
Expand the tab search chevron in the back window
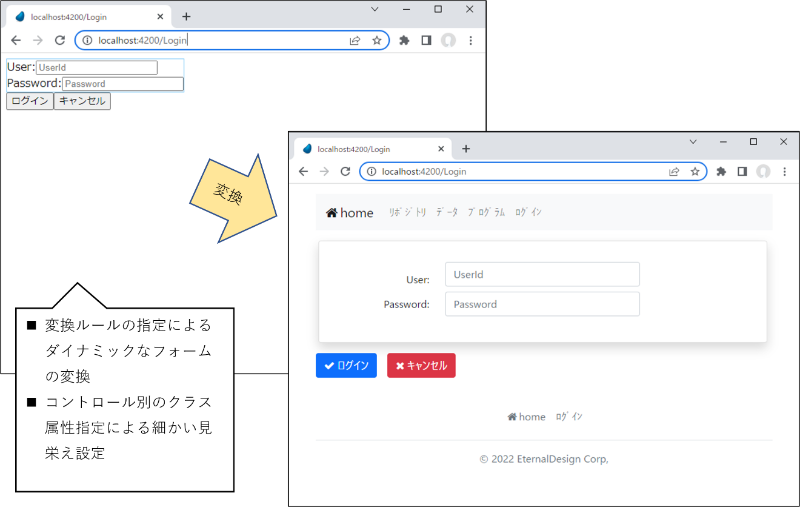pos(375,9)
